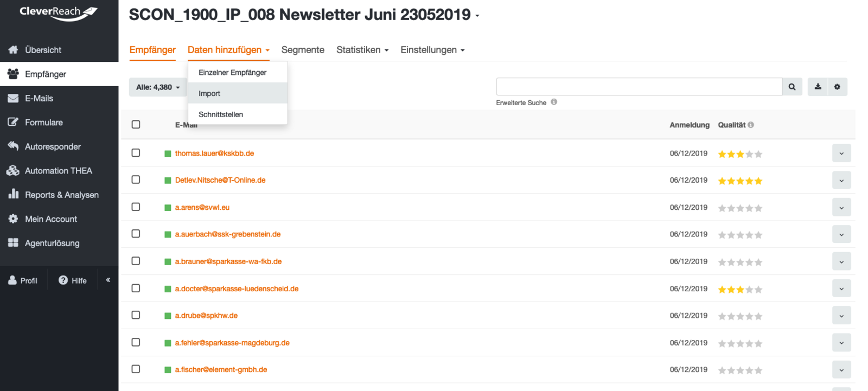Select checkbox for thomas.lauer@kskbb.de
The height and width of the screenshot is (391, 868).
click(136, 153)
